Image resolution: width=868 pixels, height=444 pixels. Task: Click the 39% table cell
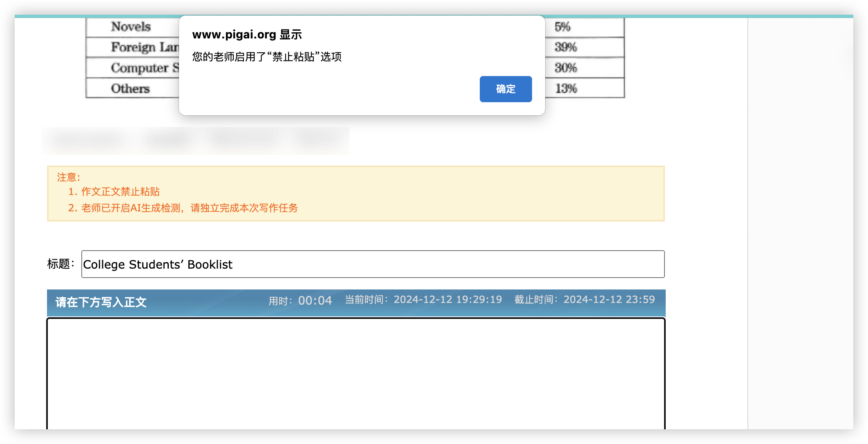[566, 47]
